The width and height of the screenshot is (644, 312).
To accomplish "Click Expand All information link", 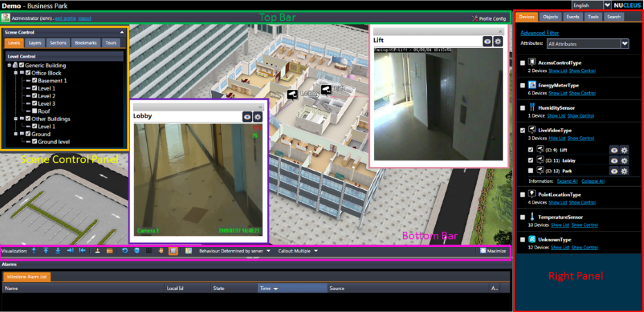I will 566,181.
